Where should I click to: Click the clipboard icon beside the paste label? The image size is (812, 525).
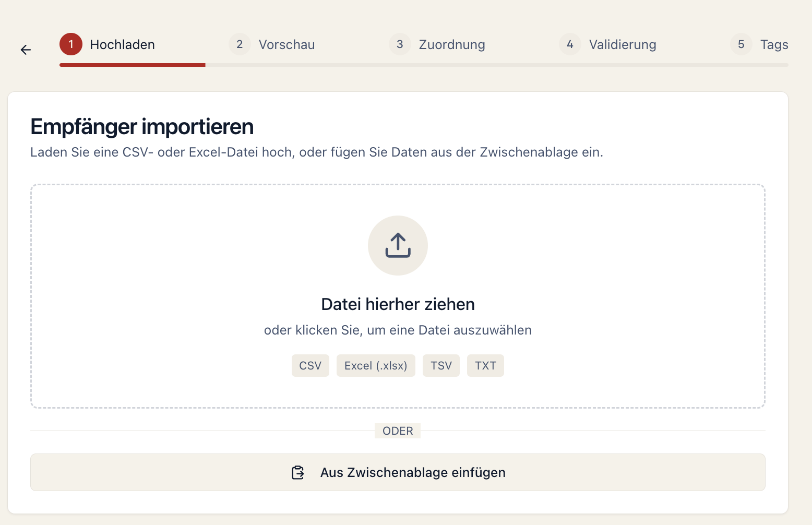(x=297, y=472)
